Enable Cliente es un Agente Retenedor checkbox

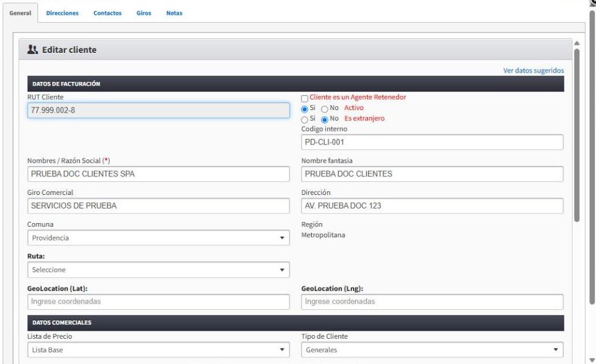click(x=304, y=98)
